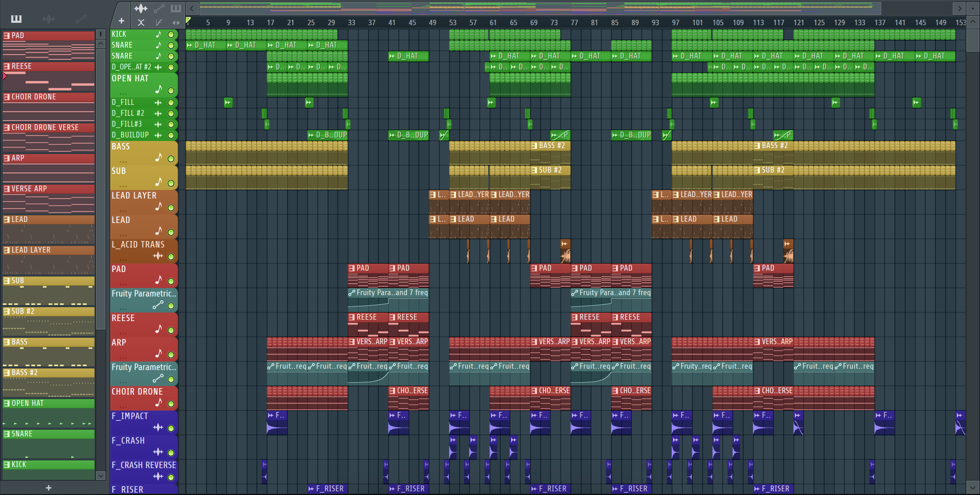Click the playhead marker at bar 1

[x=188, y=20]
